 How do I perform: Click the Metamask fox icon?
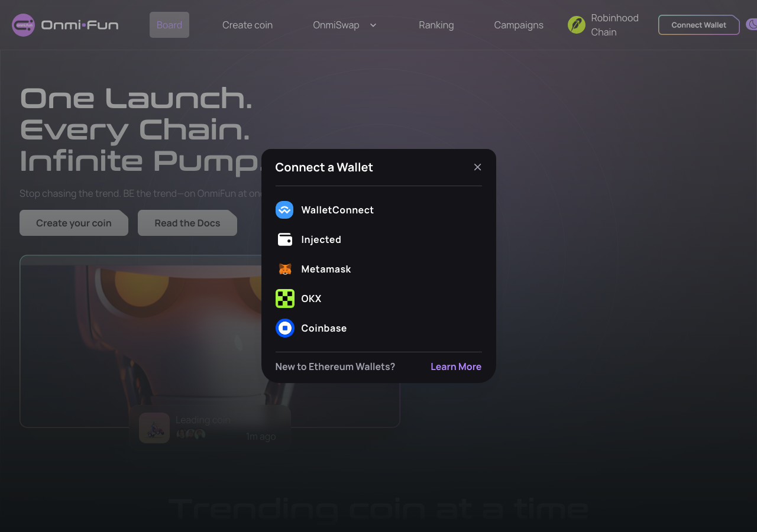point(284,269)
